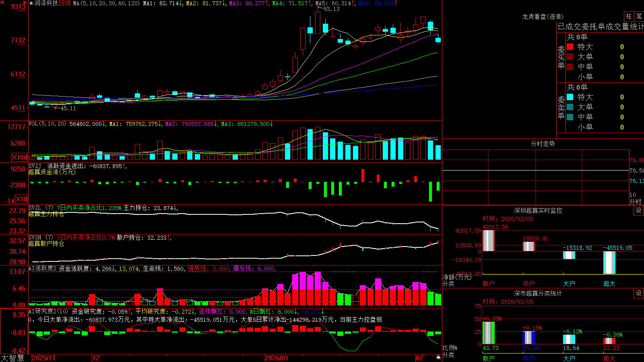Click the 大智慧 label at bottom-left
Viewport: 644px width, 362px height.
[x=13, y=358]
